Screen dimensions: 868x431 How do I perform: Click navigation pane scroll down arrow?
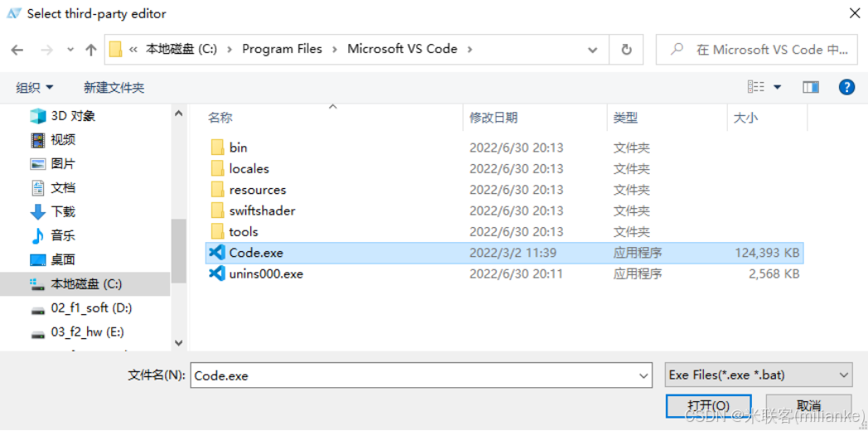click(x=178, y=343)
